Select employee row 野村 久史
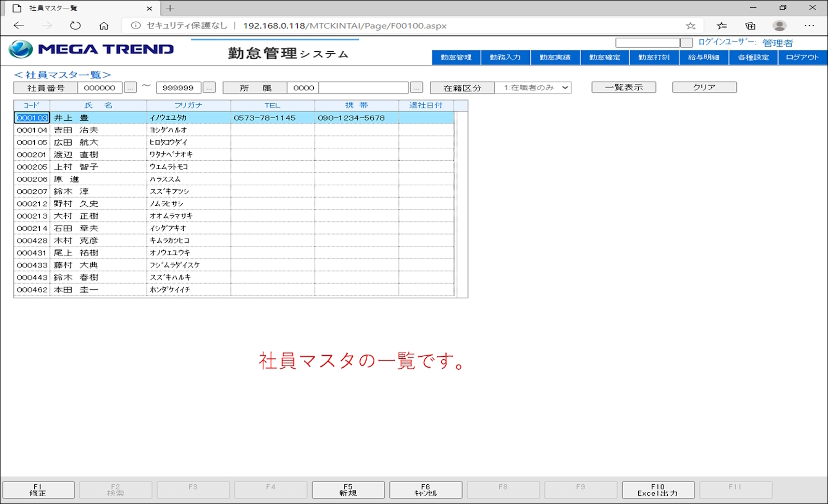 pos(234,204)
